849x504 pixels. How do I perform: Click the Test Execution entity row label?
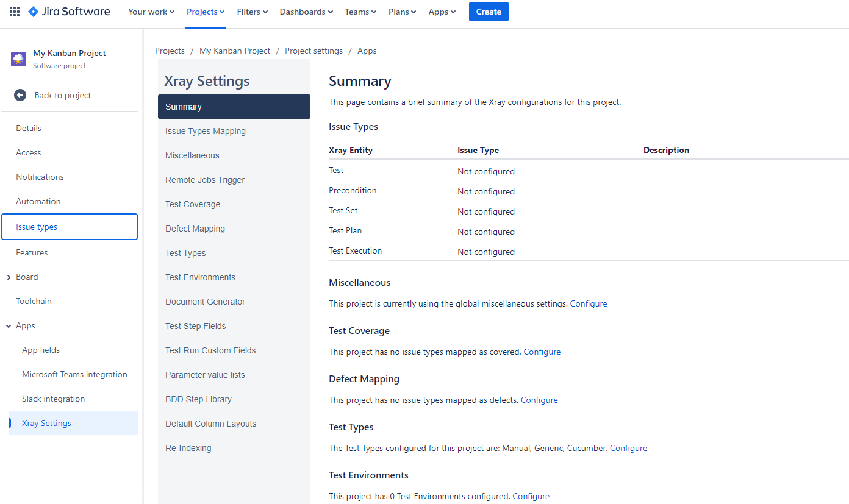(356, 250)
